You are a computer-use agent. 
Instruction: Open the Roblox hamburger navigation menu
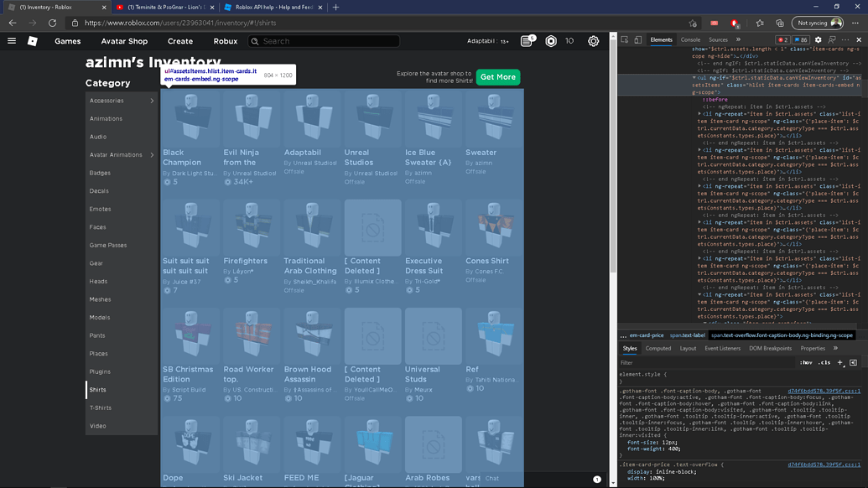(12, 40)
